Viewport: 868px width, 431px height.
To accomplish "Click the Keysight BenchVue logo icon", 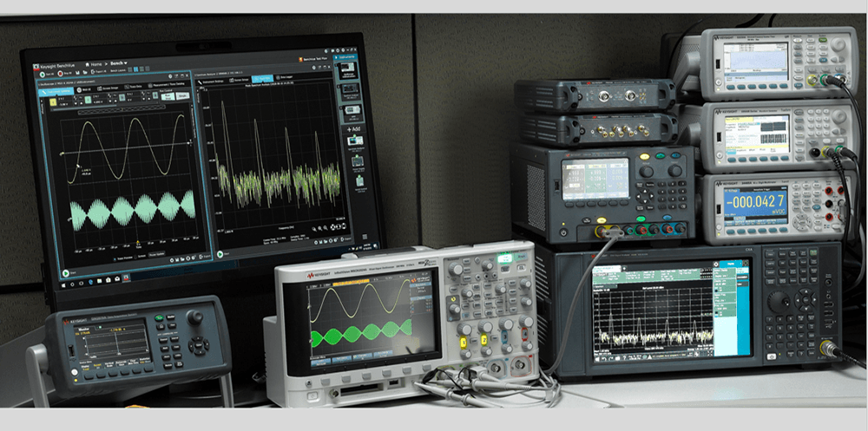I will coord(36,68).
